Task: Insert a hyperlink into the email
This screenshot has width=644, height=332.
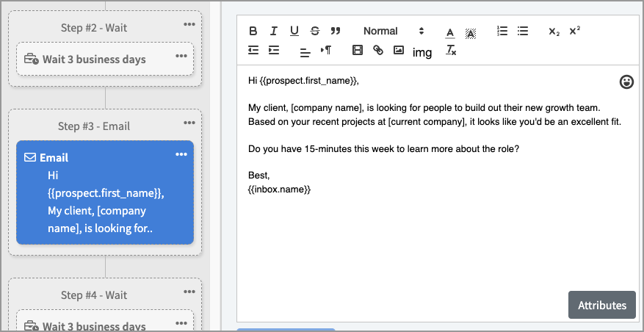Action: pyautogui.click(x=378, y=51)
